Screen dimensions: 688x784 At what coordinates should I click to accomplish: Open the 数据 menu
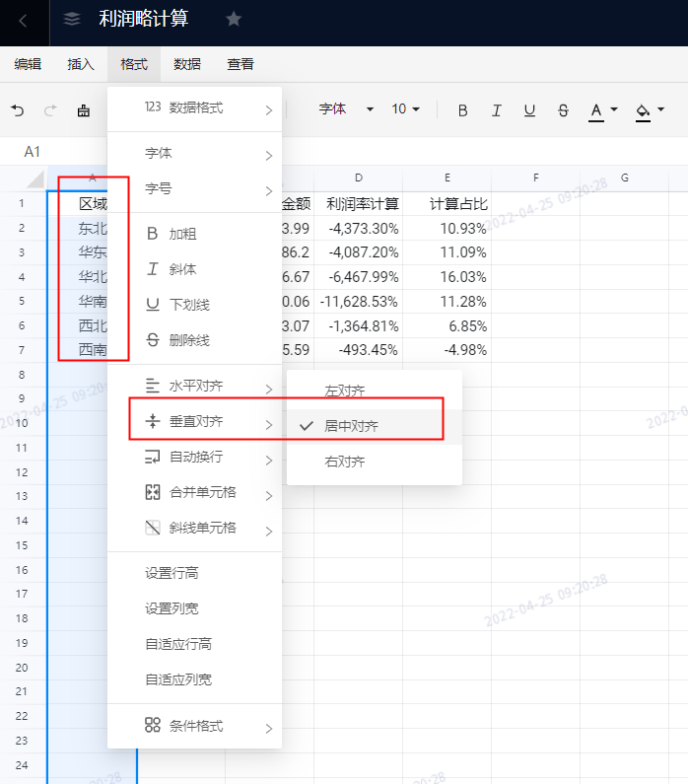coord(187,64)
